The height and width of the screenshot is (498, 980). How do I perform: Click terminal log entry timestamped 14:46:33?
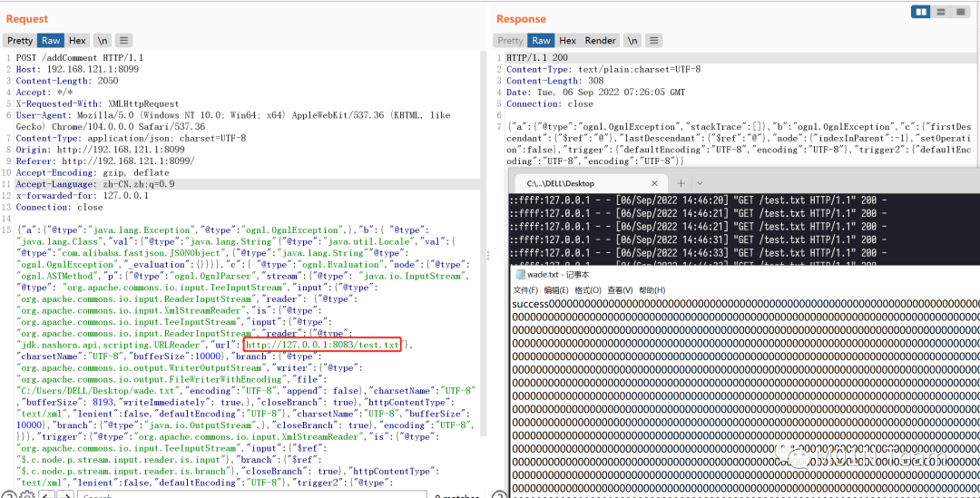697,253
